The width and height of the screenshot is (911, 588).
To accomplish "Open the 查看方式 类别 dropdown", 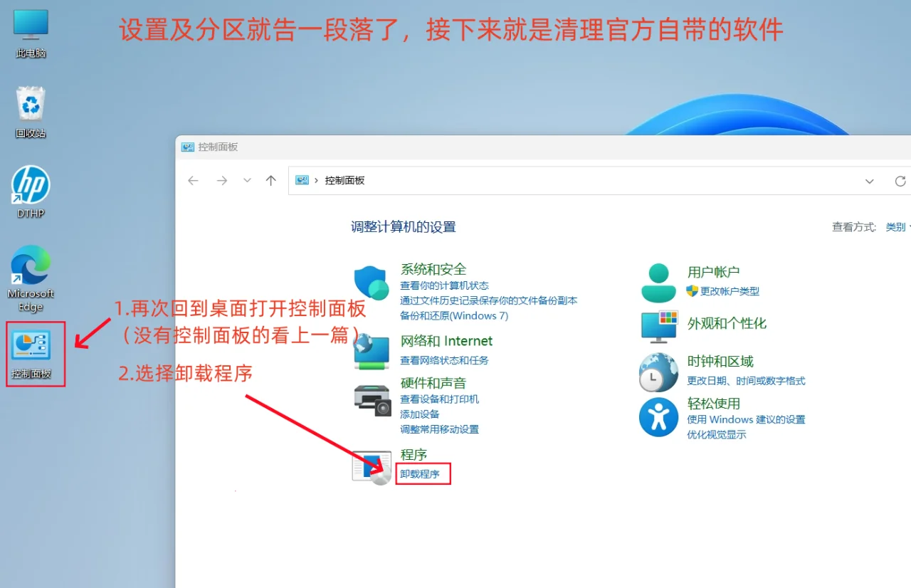I will [895, 226].
